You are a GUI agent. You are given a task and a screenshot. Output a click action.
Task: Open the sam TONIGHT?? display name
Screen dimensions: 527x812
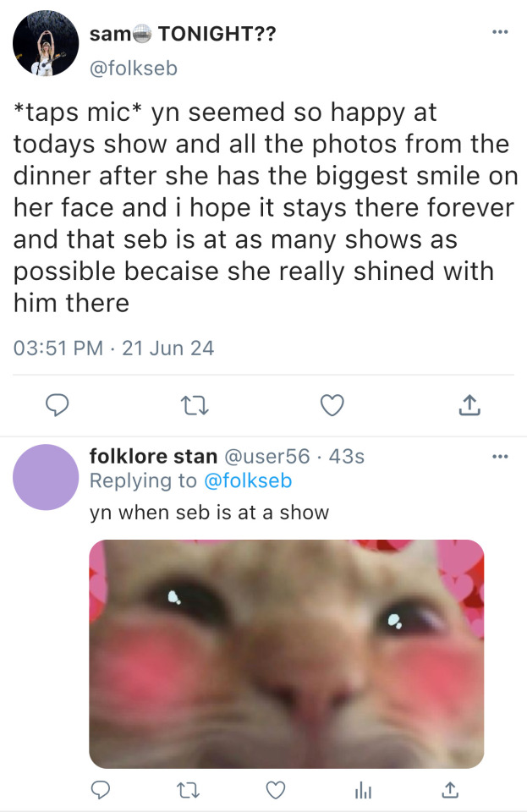click(x=183, y=35)
